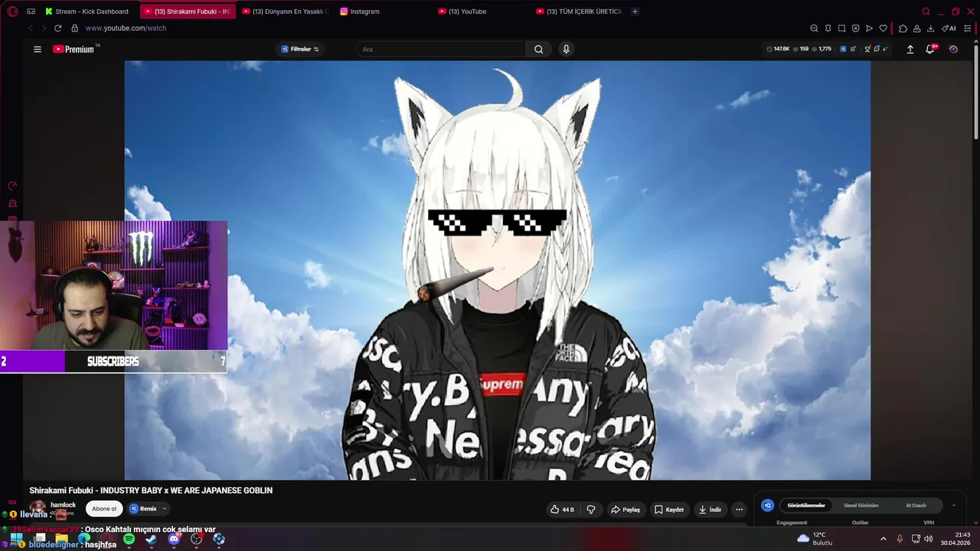980x551 pixels.
Task: Collapse the vidIQ stats panel chevron
Action: (x=954, y=505)
